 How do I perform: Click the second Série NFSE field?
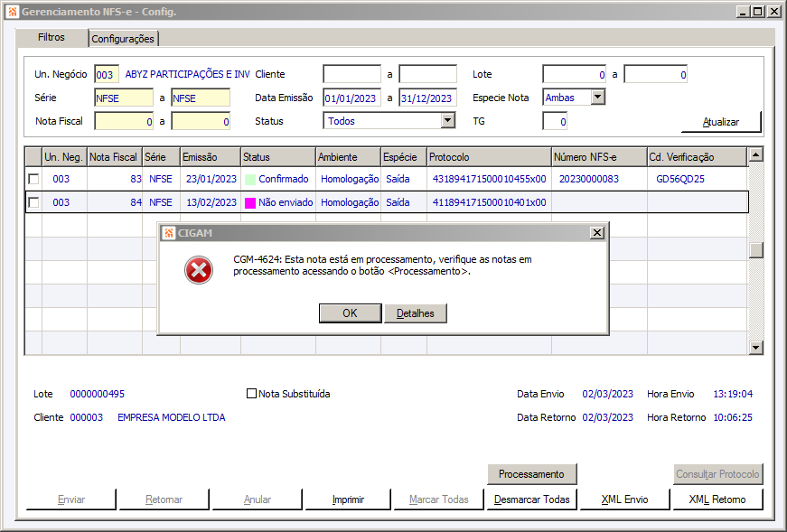[x=201, y=98]
